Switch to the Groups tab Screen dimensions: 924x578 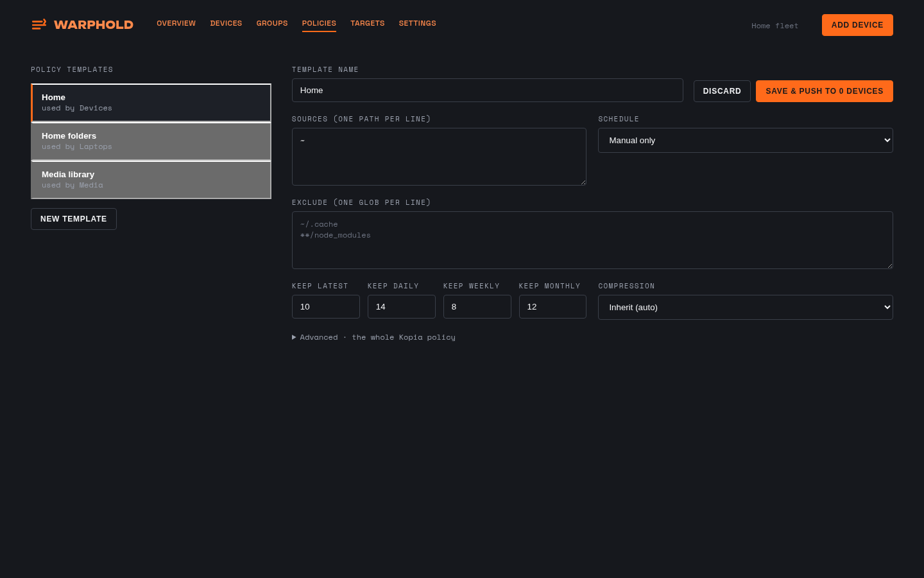point(272,23)
